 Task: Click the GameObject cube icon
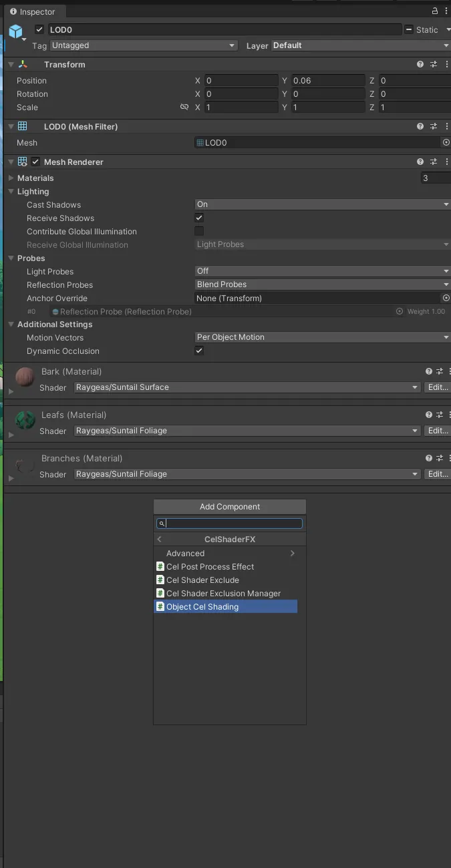(x=15, y=31)
